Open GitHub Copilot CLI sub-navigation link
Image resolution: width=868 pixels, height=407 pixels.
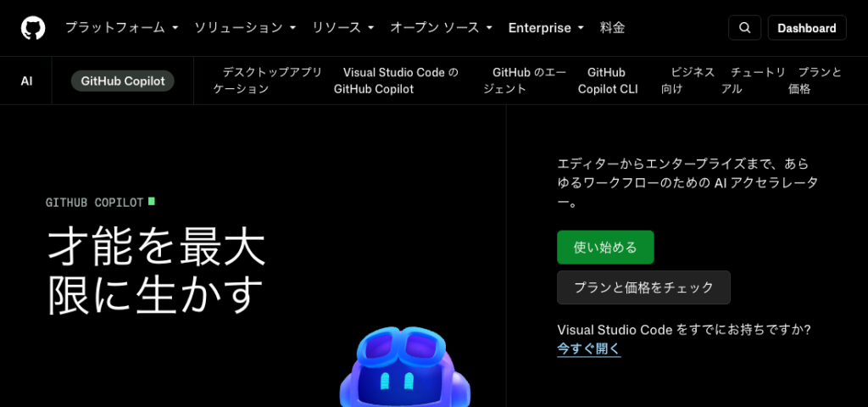608,81
